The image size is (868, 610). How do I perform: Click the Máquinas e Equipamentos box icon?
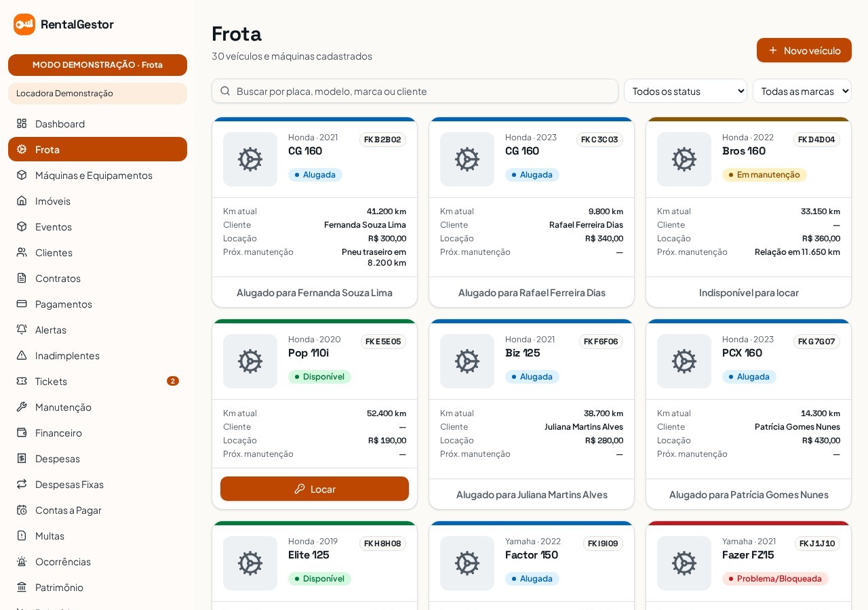click(x=22, y=175)
